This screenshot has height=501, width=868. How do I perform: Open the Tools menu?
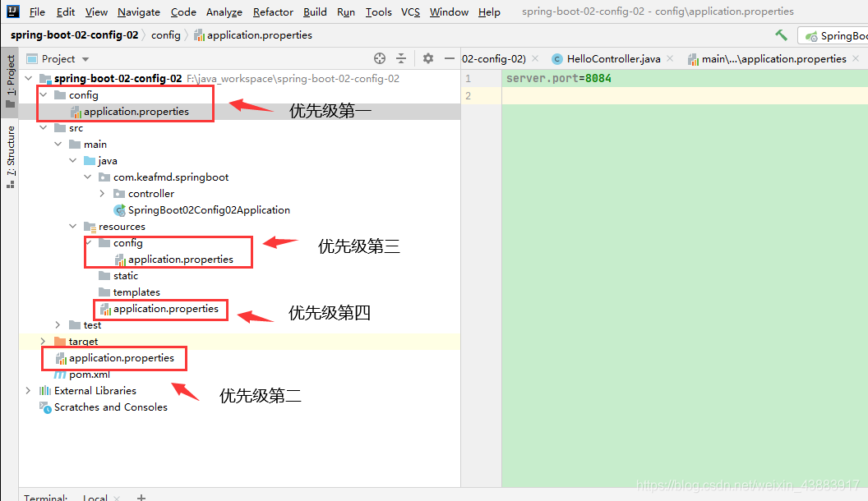[379, 11]
